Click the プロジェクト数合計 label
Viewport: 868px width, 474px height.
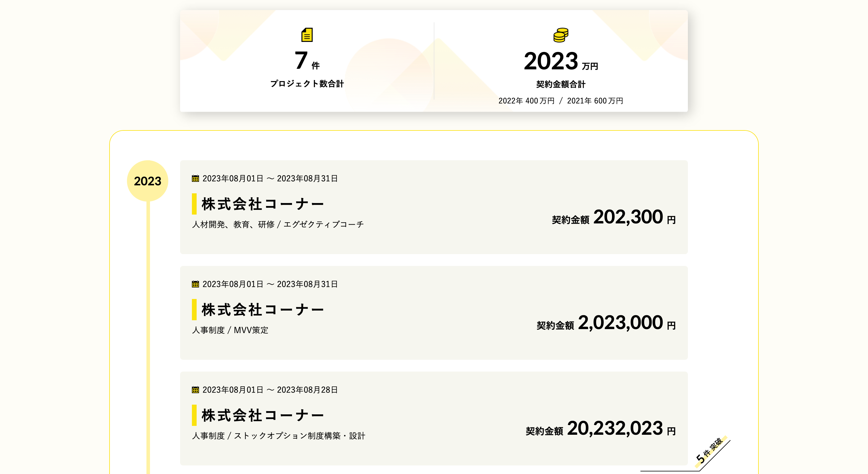coord(307,84)
